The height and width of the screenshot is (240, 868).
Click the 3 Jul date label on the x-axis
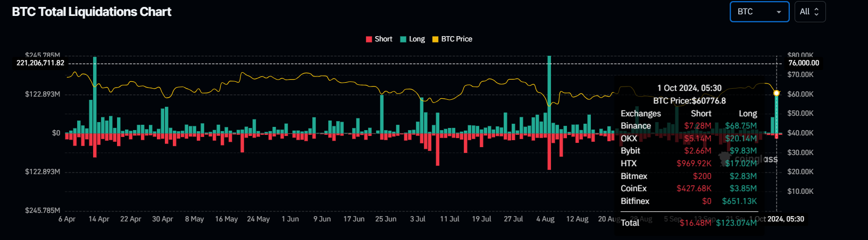418,219
